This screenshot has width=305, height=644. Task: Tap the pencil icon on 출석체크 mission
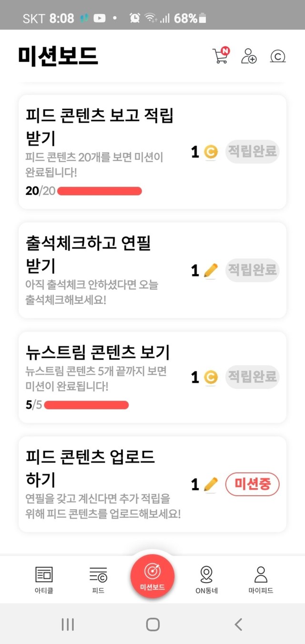(210, 270)
